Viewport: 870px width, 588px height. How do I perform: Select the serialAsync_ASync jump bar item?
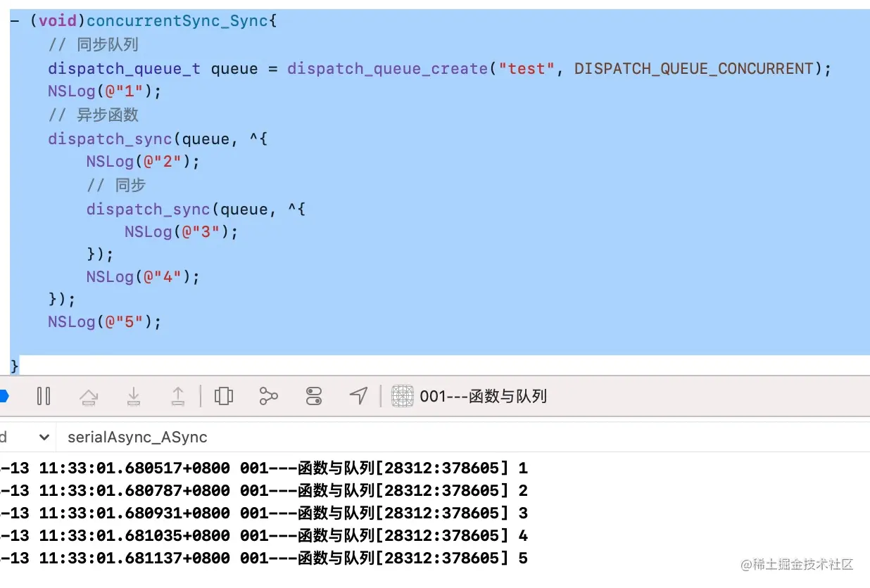137,437
